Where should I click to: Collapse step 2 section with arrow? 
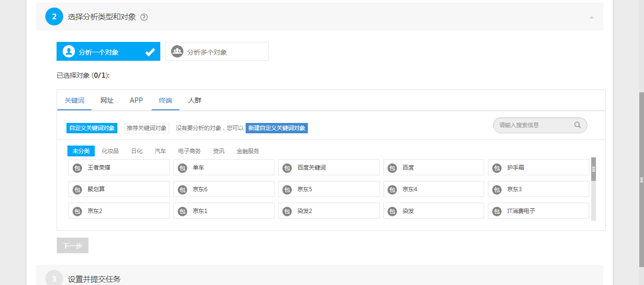tap(592, 17)
